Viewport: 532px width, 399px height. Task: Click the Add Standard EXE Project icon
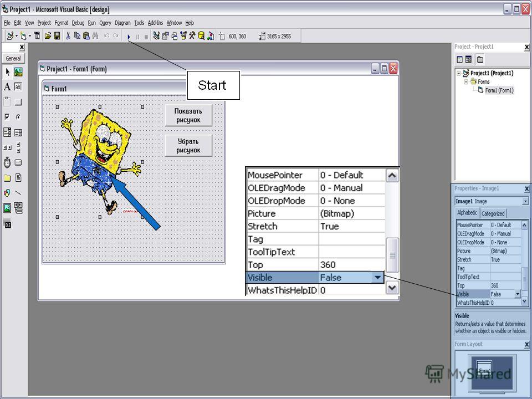(10, 35)
